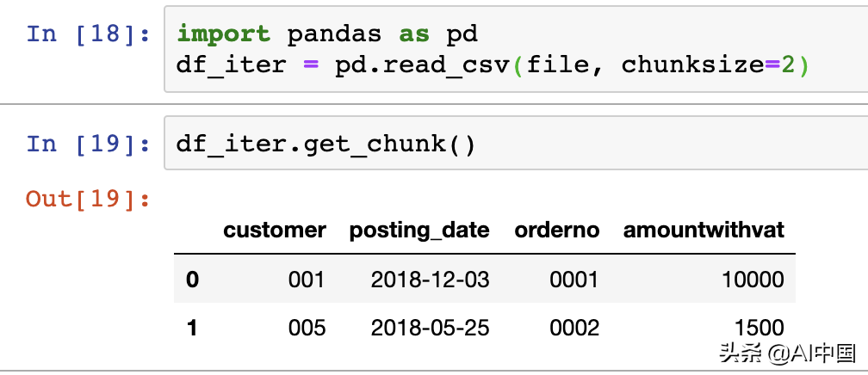Image resolution: width=868 pixels, height=375 pixels.
Task: Click the customer column header
Action: [275, 231]
